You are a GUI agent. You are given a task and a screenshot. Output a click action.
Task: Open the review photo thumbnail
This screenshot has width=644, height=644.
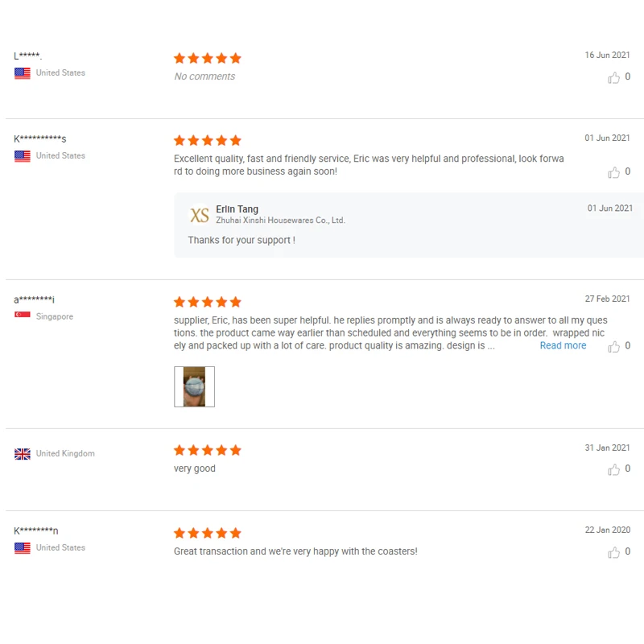194,386
